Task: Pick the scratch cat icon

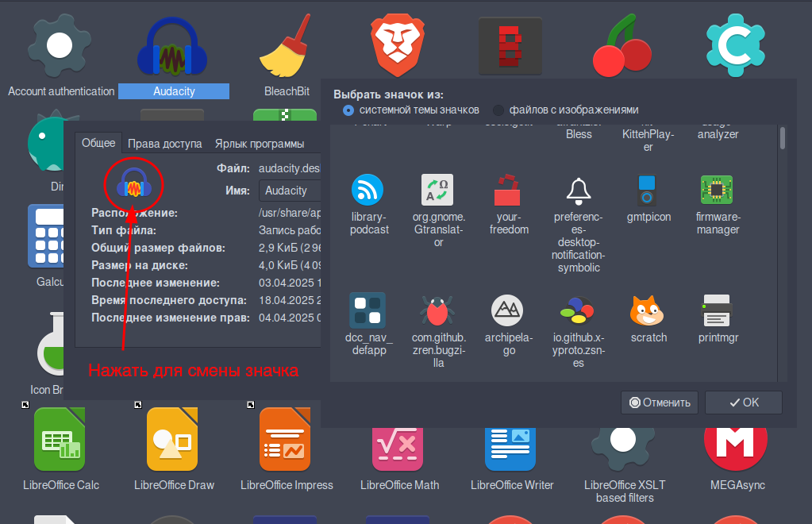Action: 646,310
